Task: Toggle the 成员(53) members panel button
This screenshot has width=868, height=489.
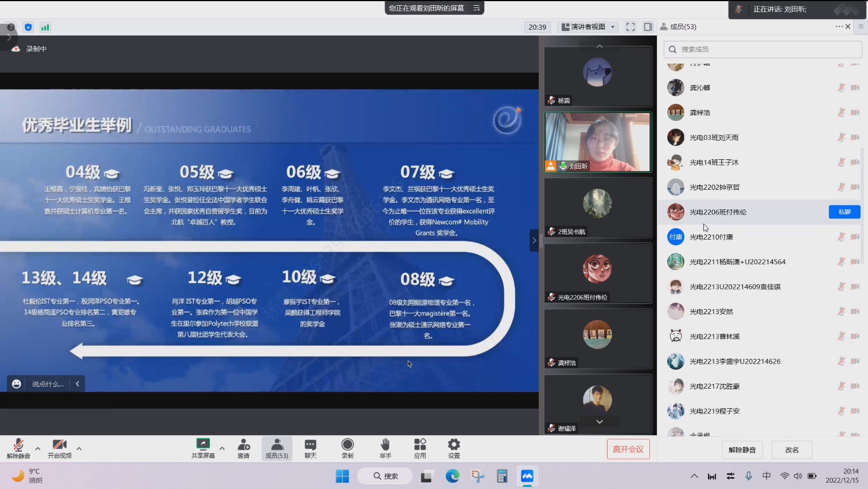Action: point(277,448)
